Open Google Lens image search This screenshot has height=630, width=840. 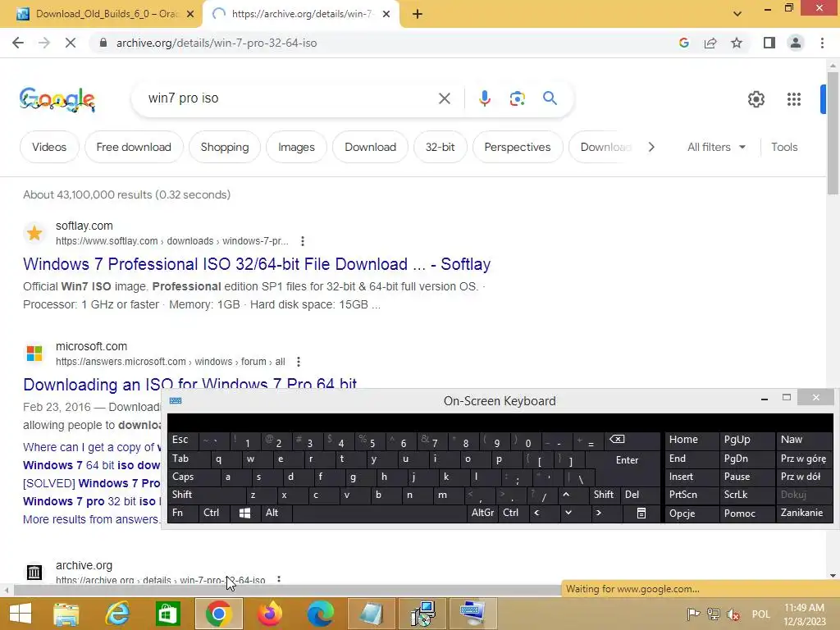(517, 98)
